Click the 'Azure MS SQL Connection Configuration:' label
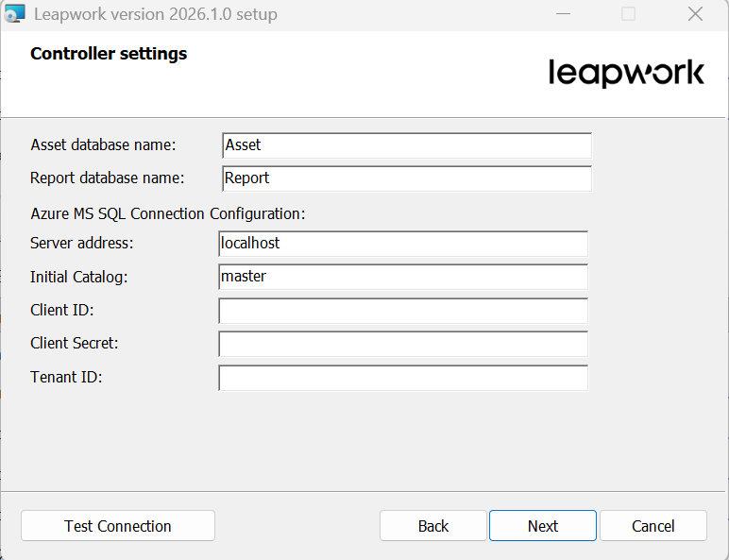 168,213
